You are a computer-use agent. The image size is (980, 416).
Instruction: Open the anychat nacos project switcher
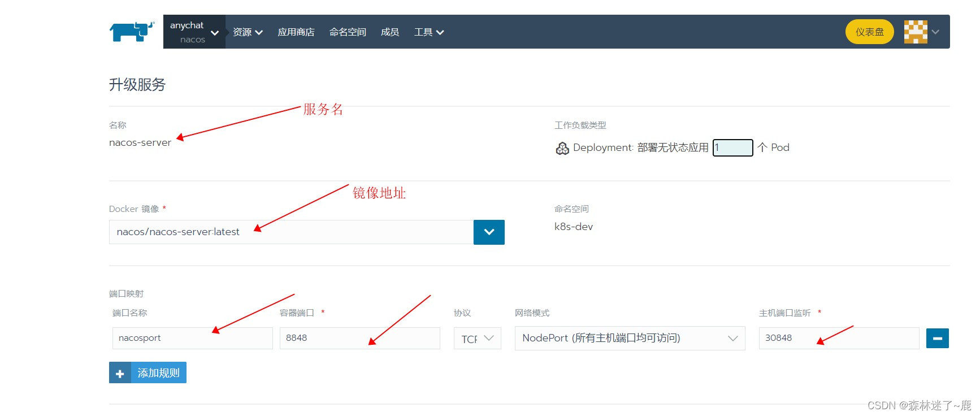(x=194, y=32)
